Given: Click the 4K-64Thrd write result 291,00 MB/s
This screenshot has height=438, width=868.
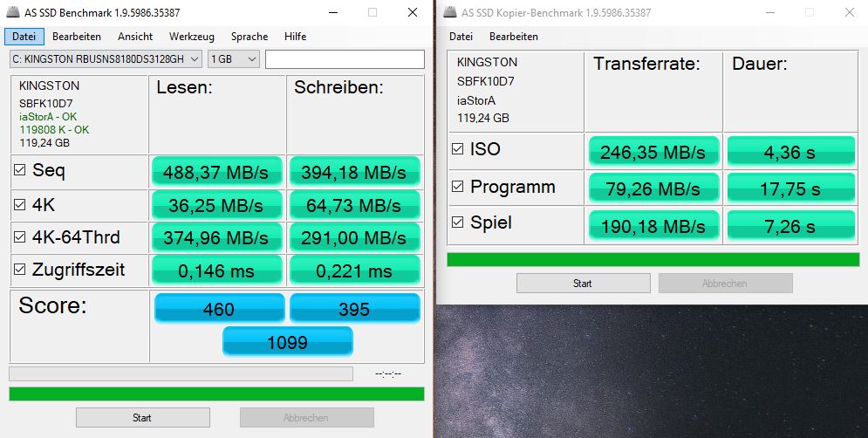Looking at the screenshot, I should [354, 237].
